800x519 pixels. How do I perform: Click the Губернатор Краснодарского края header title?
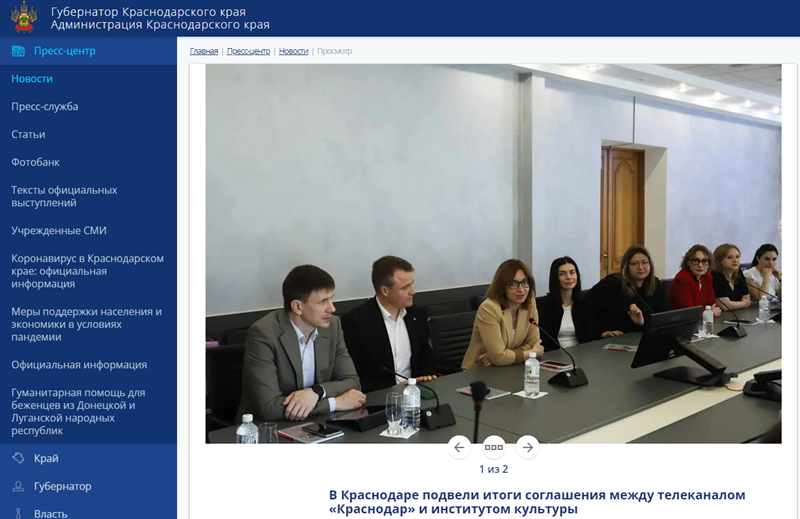pyautogui.click(x=148, y=12)
